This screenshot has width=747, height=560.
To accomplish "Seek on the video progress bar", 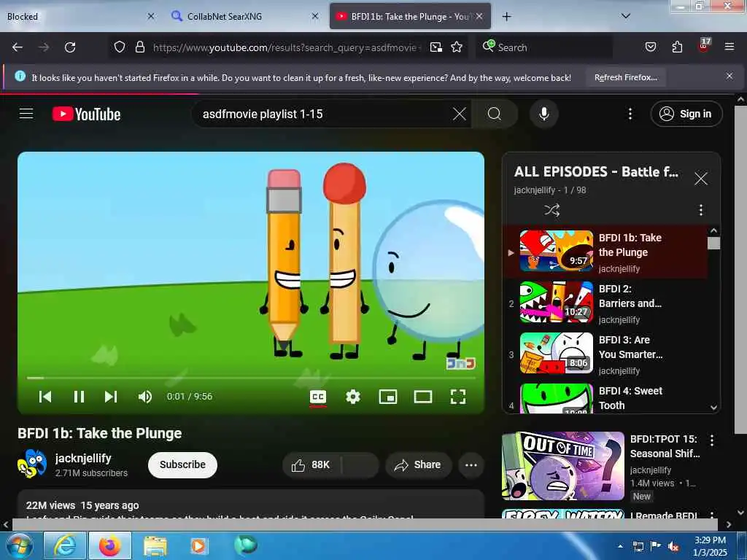I will pyautogui.click(x=251, y=378).
